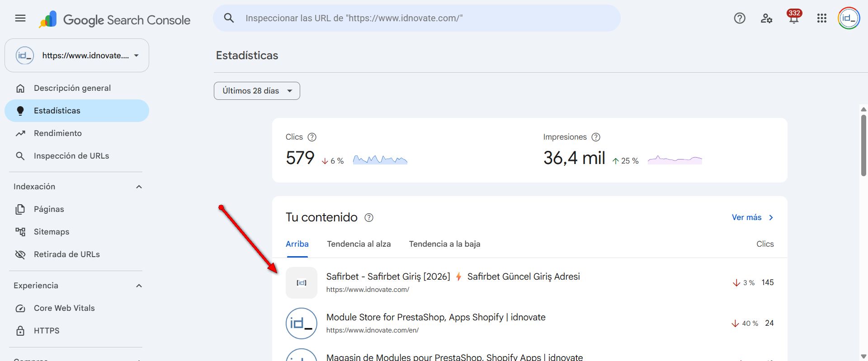The width and height of the screenshot is (868, 361).
Task: Click the Inspección de URLs magnifier icon
Action: pos(20,156)
